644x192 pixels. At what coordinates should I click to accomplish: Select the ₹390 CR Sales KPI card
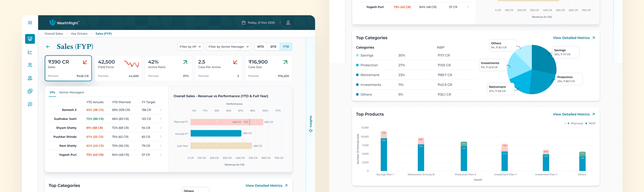click(x=68, y=68)
